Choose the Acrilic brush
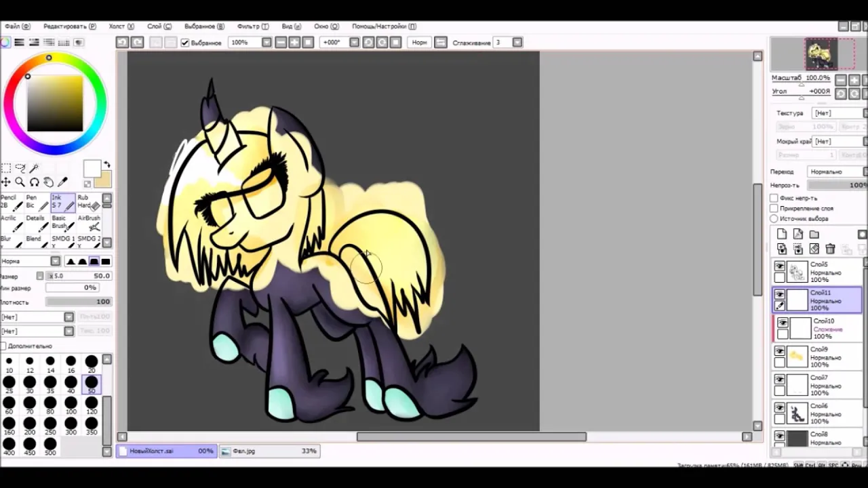Viewport: 868px width, 488px height. point(11,223)
